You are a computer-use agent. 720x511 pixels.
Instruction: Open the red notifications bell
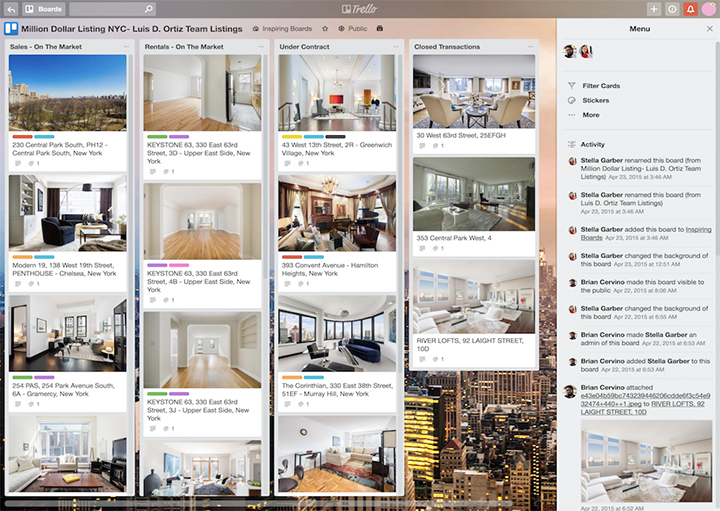tap(691, 9)
